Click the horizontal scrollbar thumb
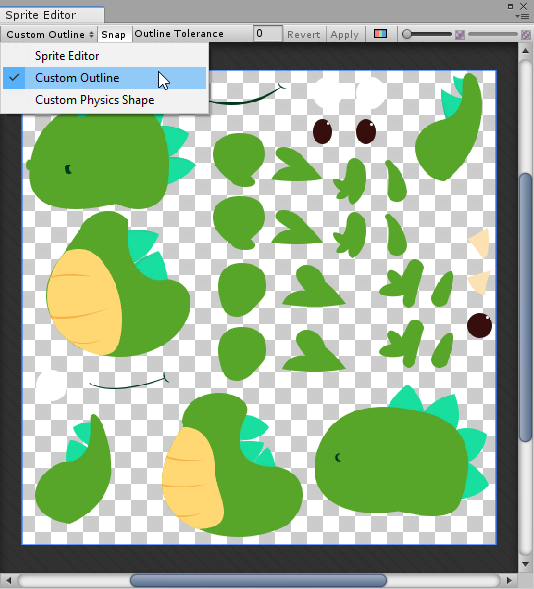This screenshot has height=589, width=534. (x=258, y=580)
